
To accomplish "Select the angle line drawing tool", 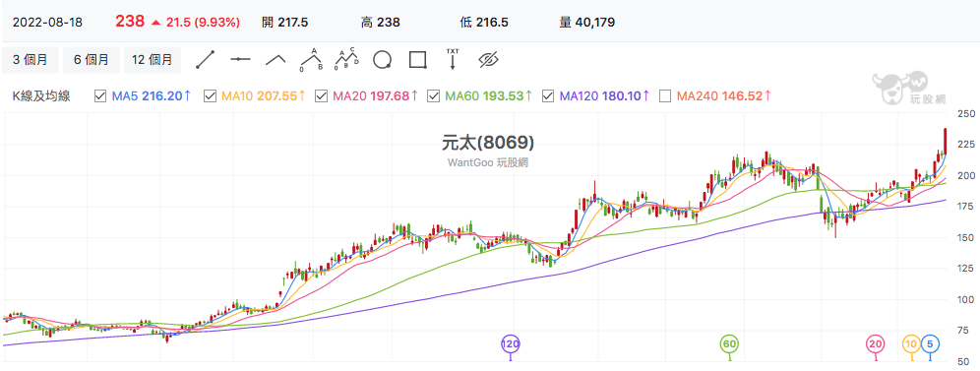I will [276, 59].
